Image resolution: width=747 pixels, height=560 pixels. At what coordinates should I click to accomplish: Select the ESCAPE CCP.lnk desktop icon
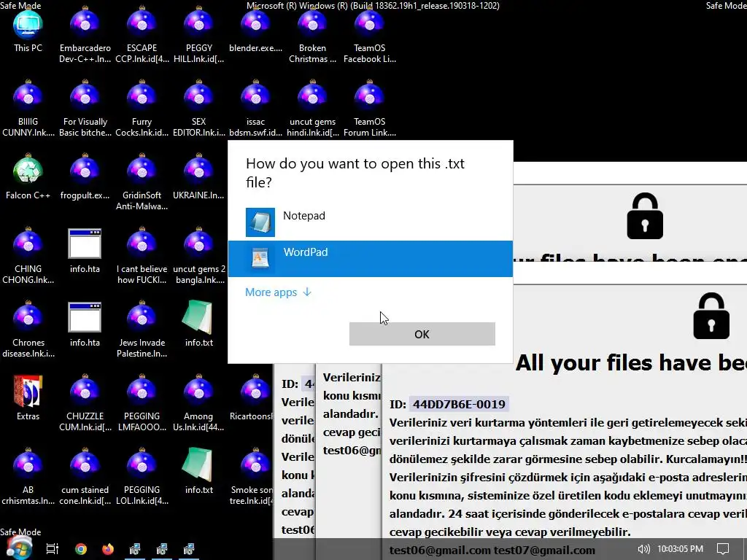(x=142, y=34)
